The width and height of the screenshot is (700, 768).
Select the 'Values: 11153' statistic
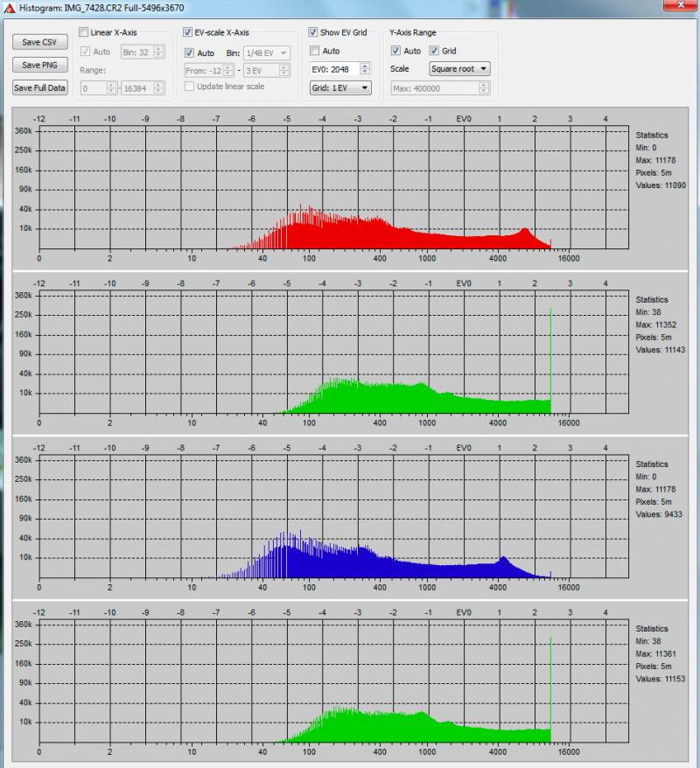661,679
